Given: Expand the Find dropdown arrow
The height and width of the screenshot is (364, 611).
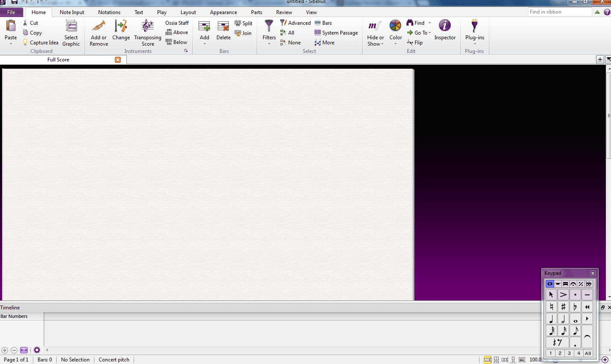Looking at the screenshot, I should click(x=430, y=23).
